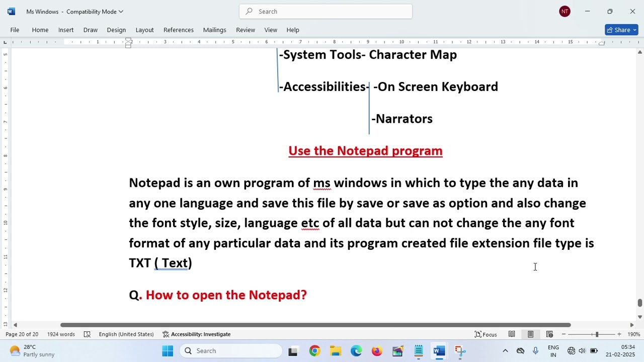Expand the Compatibility Mode title dropdown
Viewport: 644px width, 362px height.
pos(95,11)
